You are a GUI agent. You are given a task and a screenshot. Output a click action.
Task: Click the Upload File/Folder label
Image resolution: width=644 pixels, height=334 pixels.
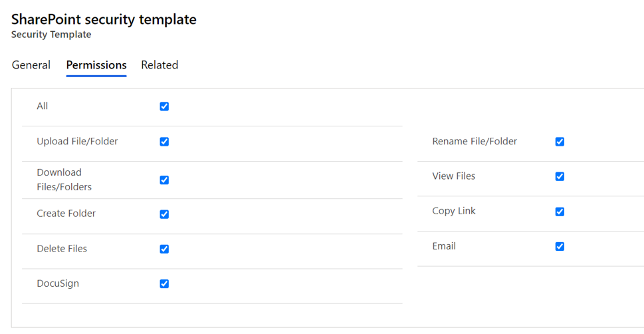pyautogui.click(x=77, y=141)
